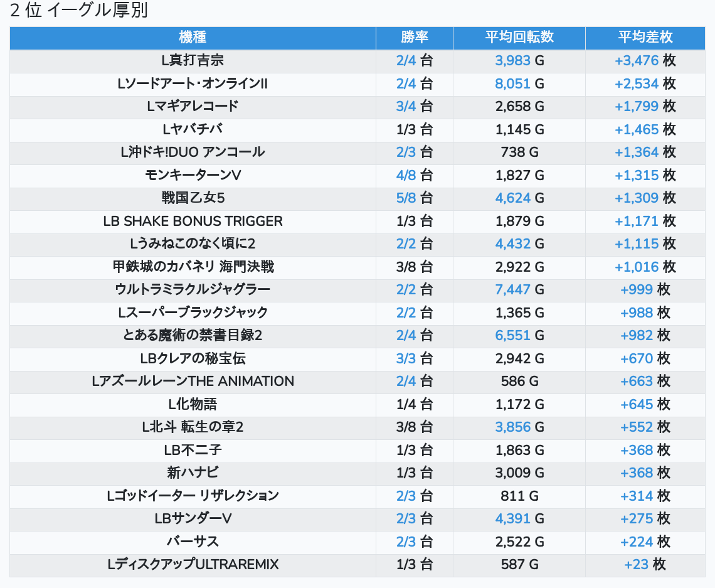Select the 戦国乙女5 cell
Image resolution: width=715 pixels, height=588 pixels.
click(x=193, y=198)
